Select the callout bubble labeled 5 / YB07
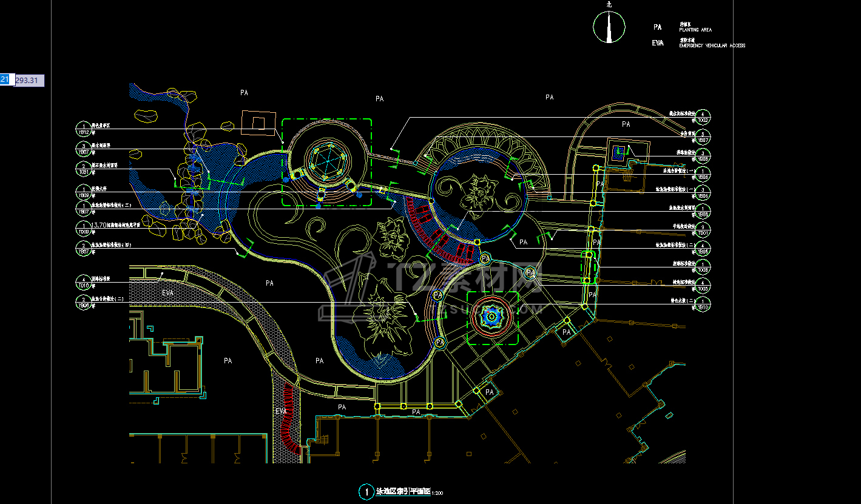The height and width of the screenshot is (504, 861). [703, 136]
